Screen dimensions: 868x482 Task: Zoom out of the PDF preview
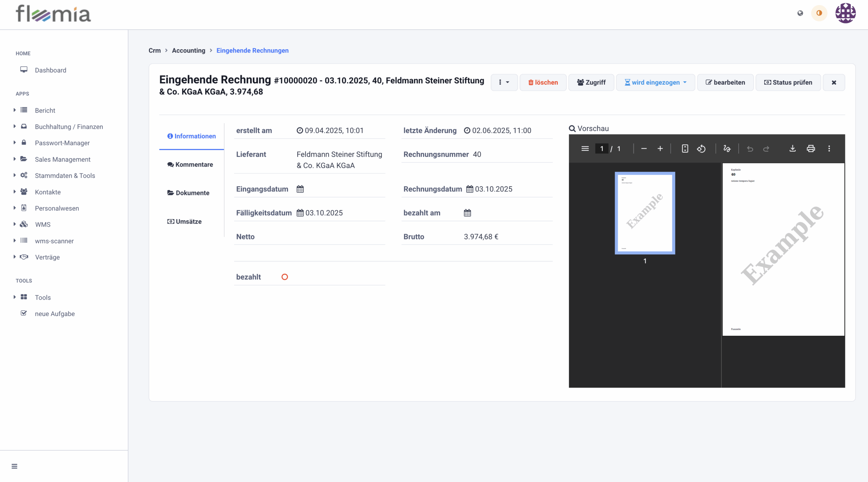click(x=644, y=148)
